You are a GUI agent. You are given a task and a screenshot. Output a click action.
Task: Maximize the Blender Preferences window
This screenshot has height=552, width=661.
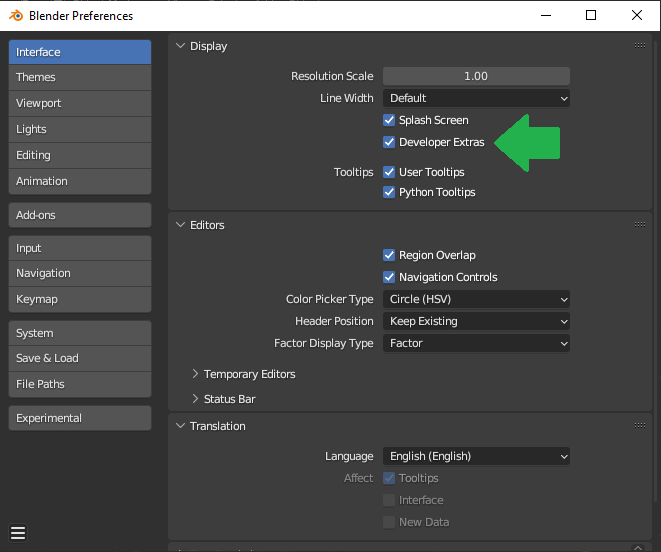[x=591, y=15]
